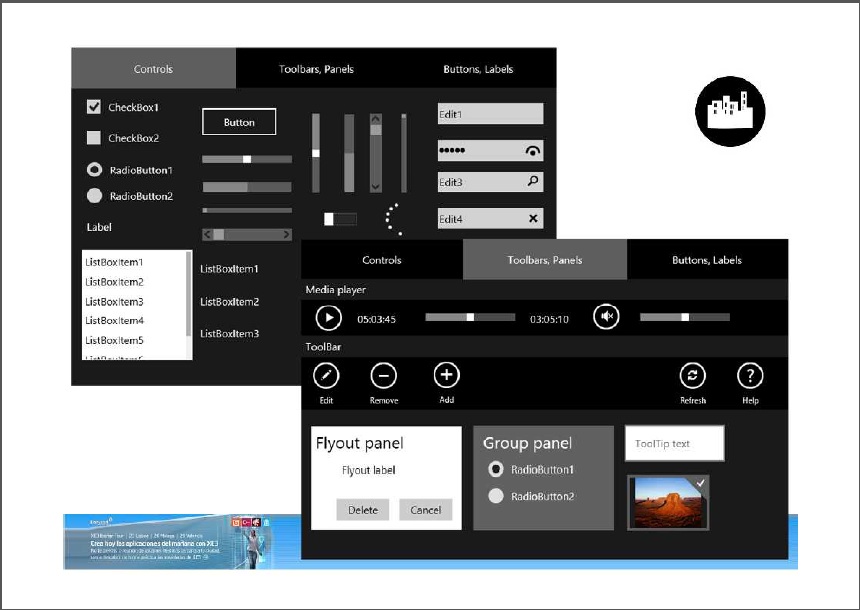Screen dimensions: 860x610
Task: Select the desert landscape thumbnail image
Action: point(668,502)
